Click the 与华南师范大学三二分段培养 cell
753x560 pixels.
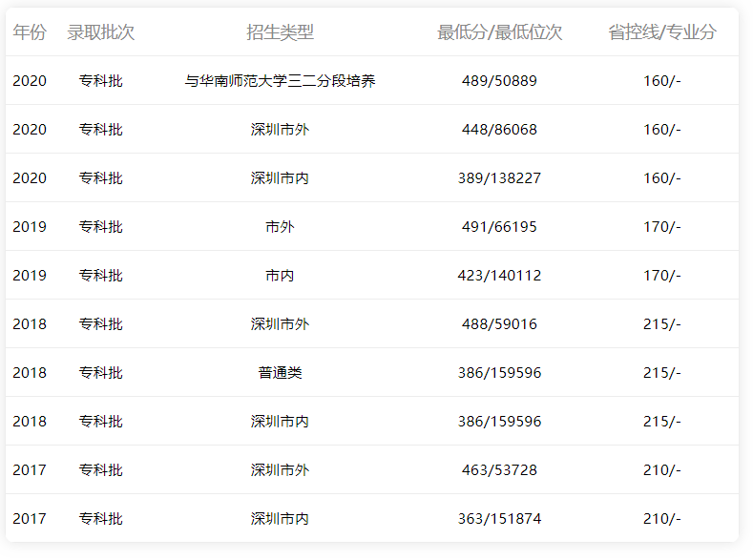click(x=280, y=81)
